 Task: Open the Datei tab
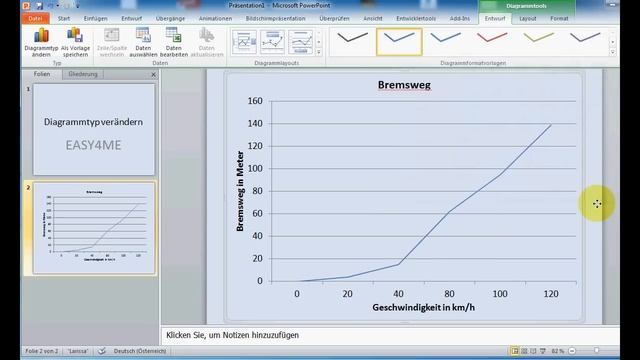coord(36,18)
